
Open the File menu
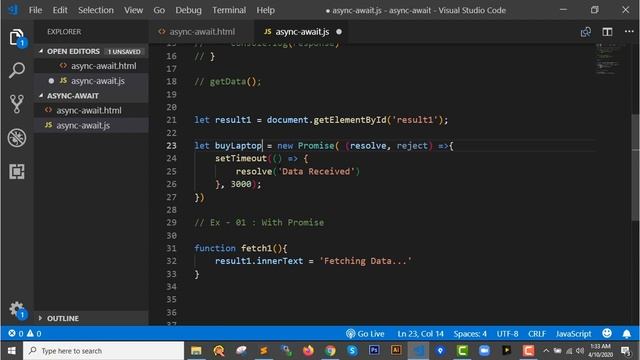click(35, 10)
